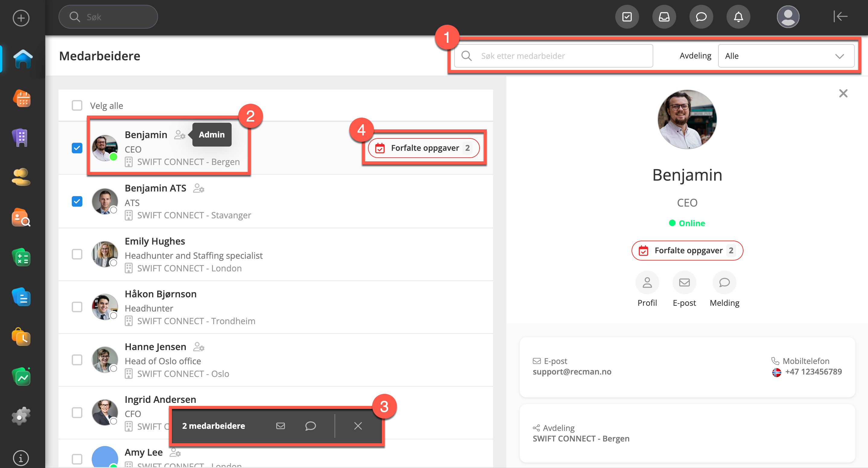Click the plus add icon in sidebar
The width and height of the screenshot is (868, 468).
(21, 18)
